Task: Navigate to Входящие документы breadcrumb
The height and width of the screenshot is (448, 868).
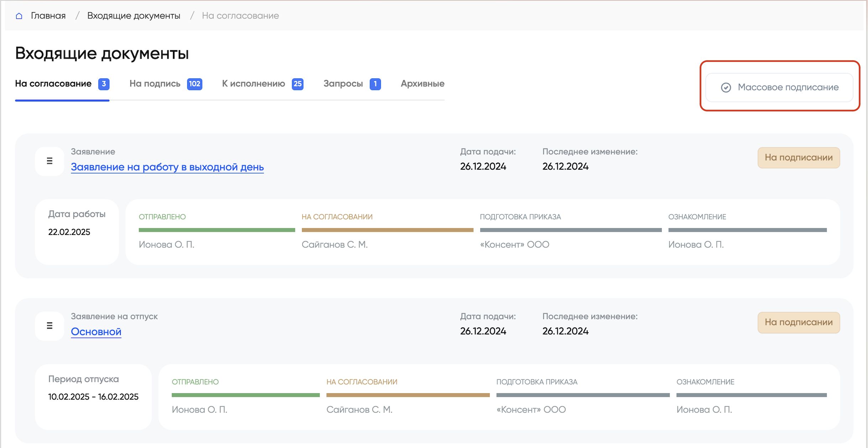Action: pyautogui.click(x=134, y=16)
